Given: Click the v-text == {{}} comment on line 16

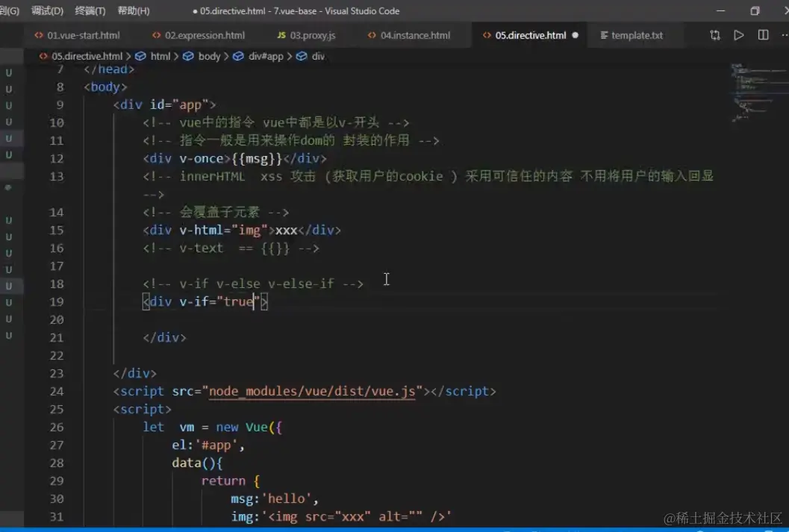Looking at the screenshot, I should coord(231,248).
